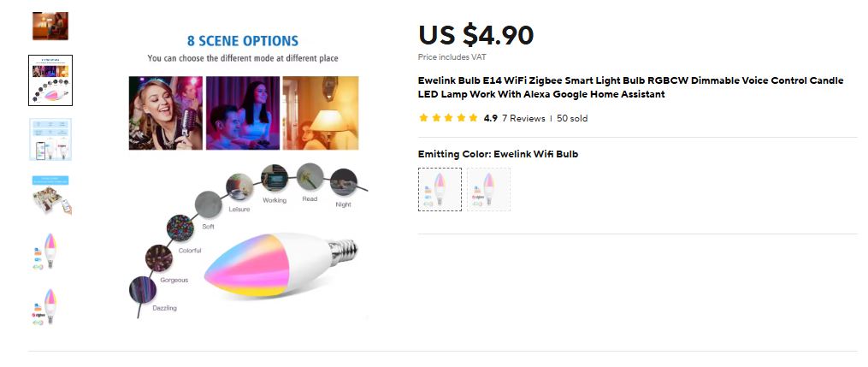View the house floor plan thumbnail
The image size is (868, 367).
(x=50, y=195)
